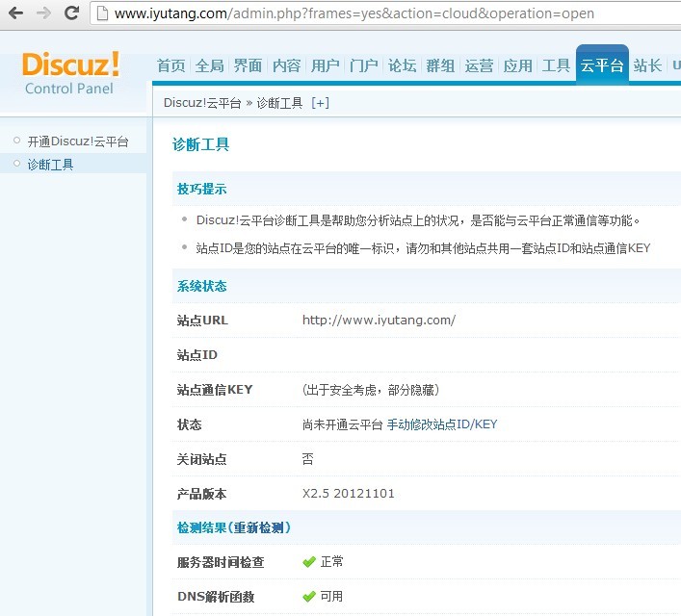Click the 系统状态 section heading
681x616 pixels.
tap(201, 286)
